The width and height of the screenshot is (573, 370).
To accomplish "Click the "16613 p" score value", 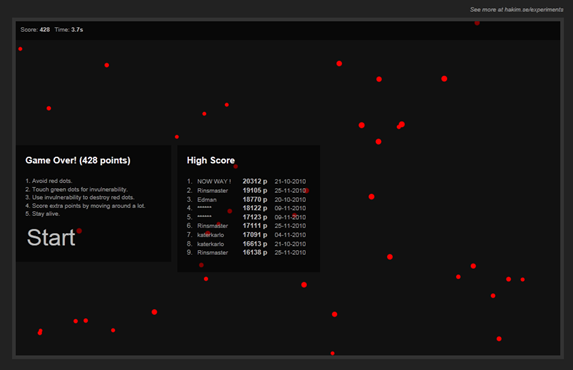I will [x=255, y=244].
